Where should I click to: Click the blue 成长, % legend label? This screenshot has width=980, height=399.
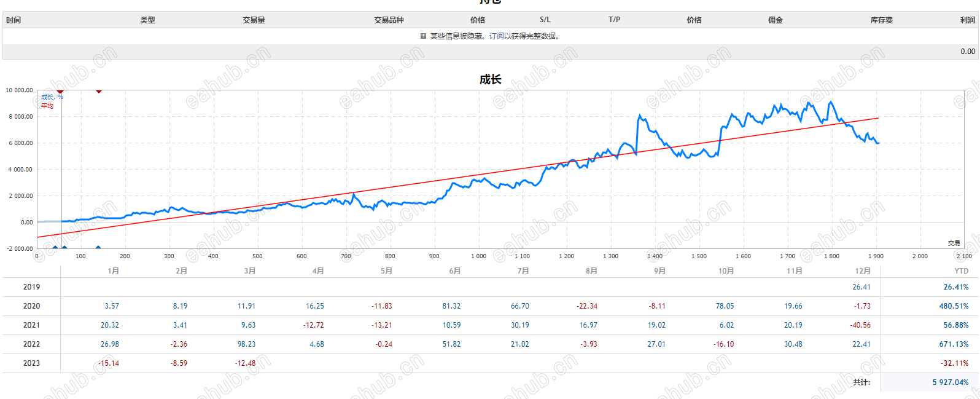(x=52, y=97)
